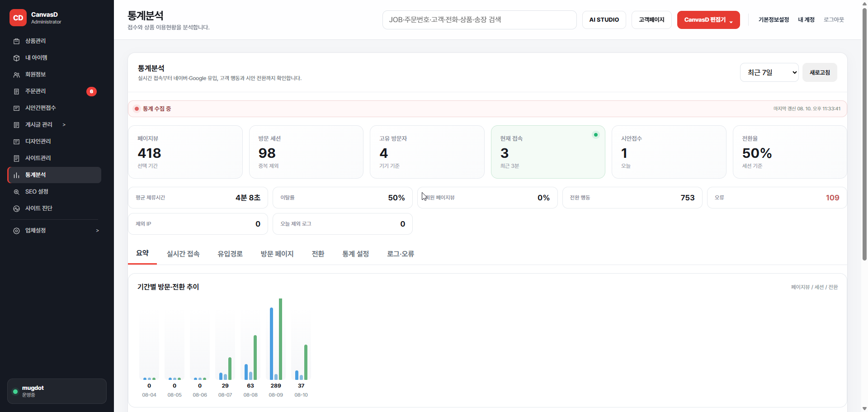Open 기본정보설정 link
Viewport: 868px width, 412px height.
[774, 20]
